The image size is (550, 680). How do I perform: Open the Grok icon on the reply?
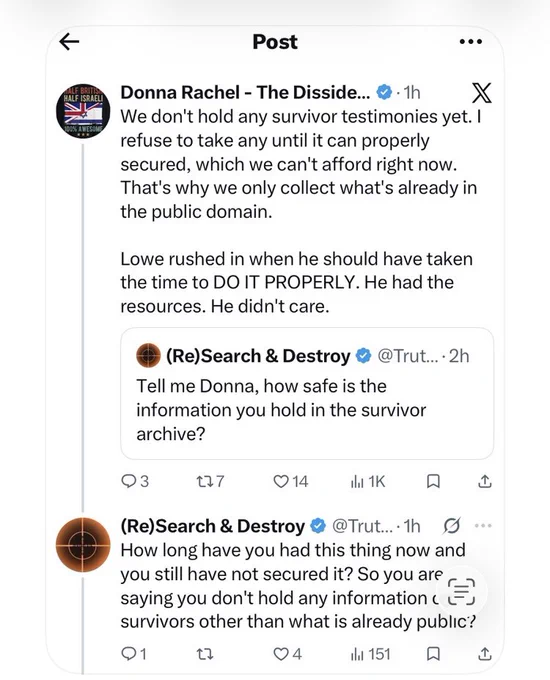(452, 526)
